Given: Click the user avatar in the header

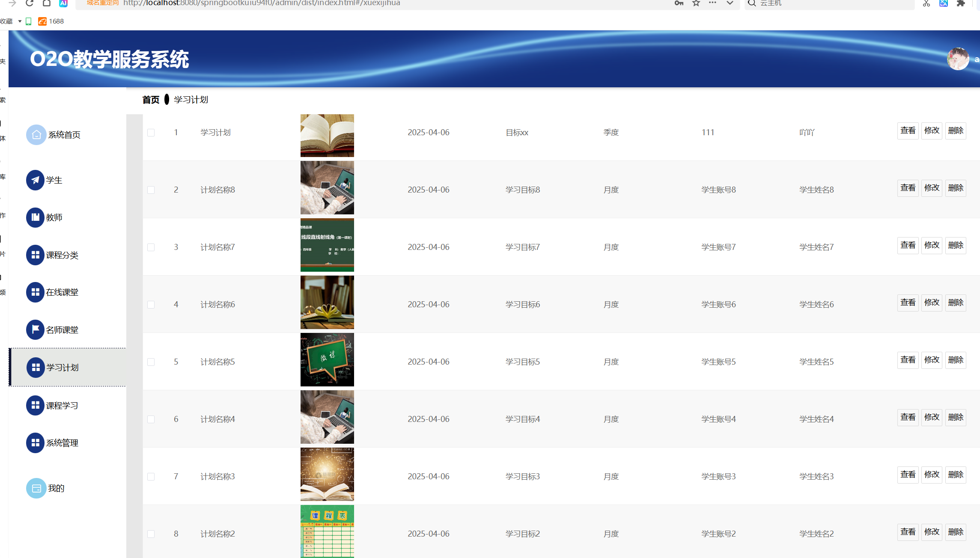Looking at the screenshot, I should 957,59.
